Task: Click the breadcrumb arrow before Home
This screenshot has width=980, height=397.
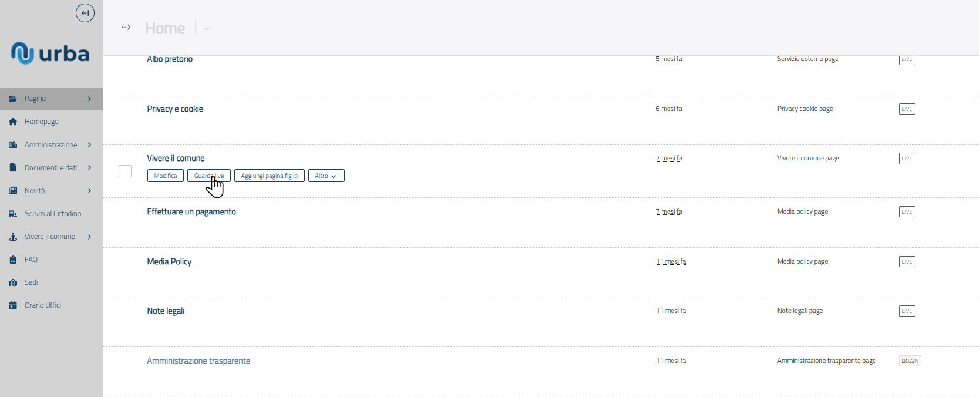Action: click(126, 27)
